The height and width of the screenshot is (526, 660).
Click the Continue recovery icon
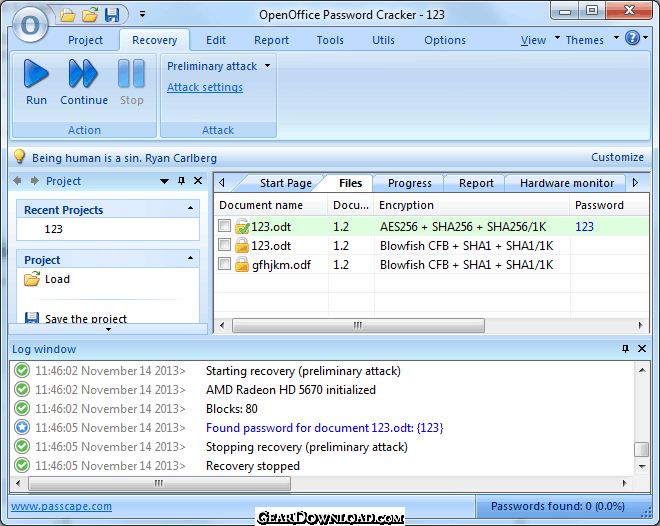coord(83,74)
